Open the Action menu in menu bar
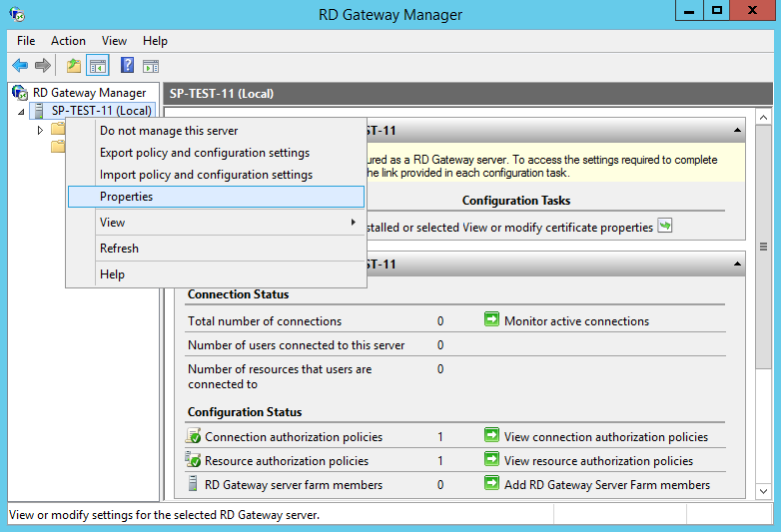This screenshot has height=532, width=781. point(68,41)
